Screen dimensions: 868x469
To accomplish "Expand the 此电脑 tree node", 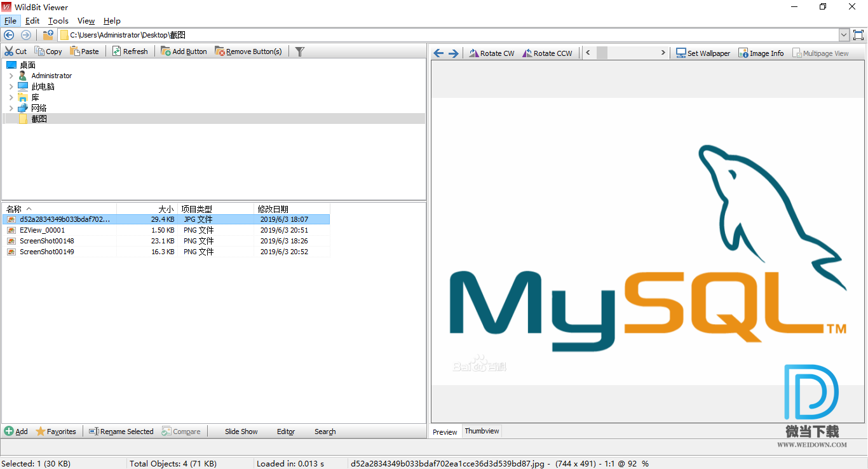I will [x=11, y=86].
